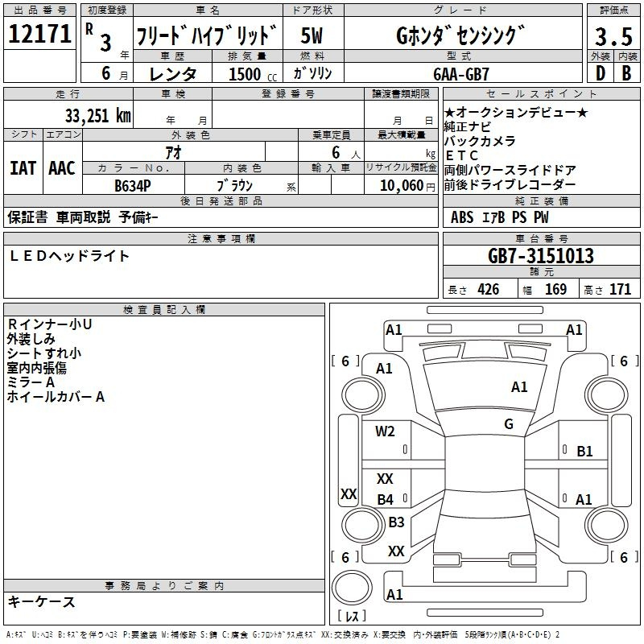Click the sales point ETC

coord(461,155)
